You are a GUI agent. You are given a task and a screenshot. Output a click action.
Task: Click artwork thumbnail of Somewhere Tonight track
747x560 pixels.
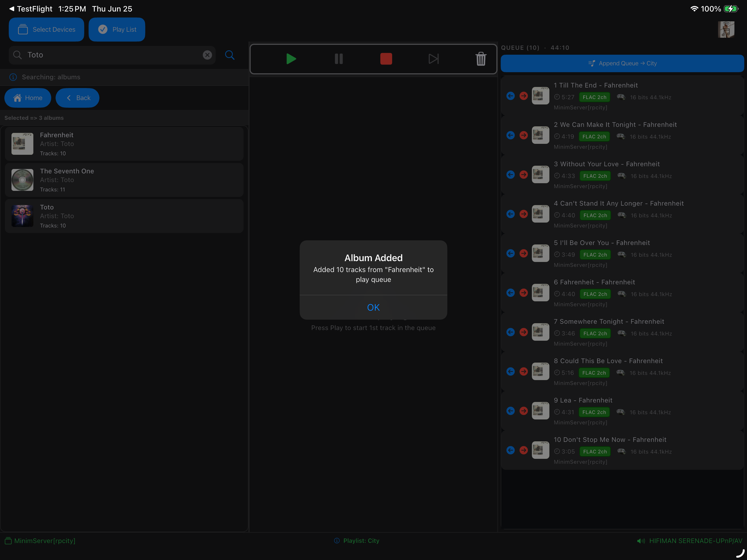coord(540,332)
